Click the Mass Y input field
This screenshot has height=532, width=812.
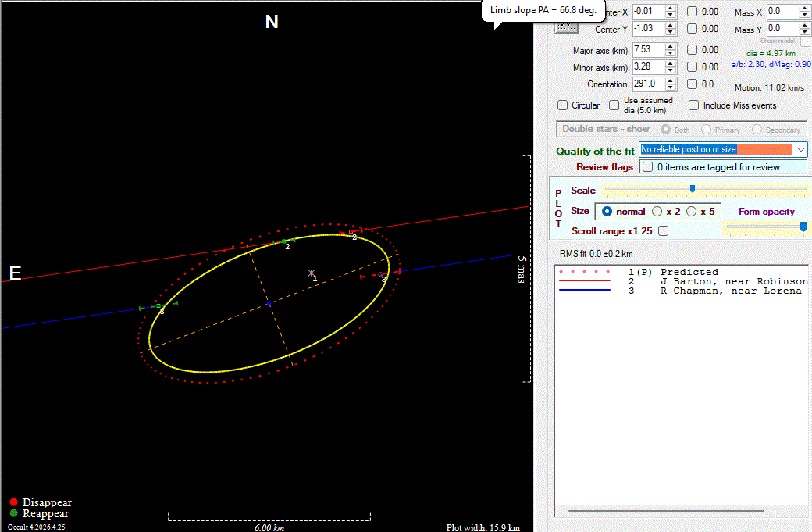784,28
